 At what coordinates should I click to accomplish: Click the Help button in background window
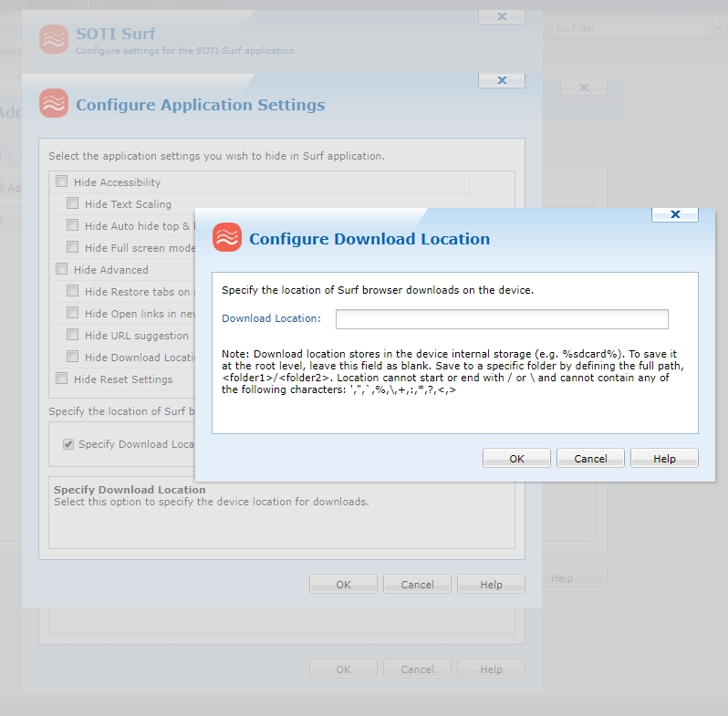pos(575,578)
